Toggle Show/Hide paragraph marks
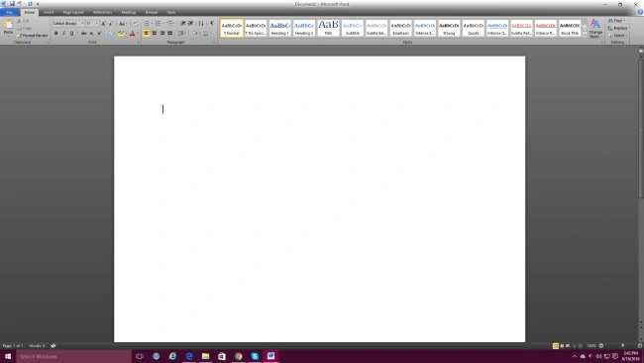The height and width of the screenshot is (363, 644). (x=212, y=24)
